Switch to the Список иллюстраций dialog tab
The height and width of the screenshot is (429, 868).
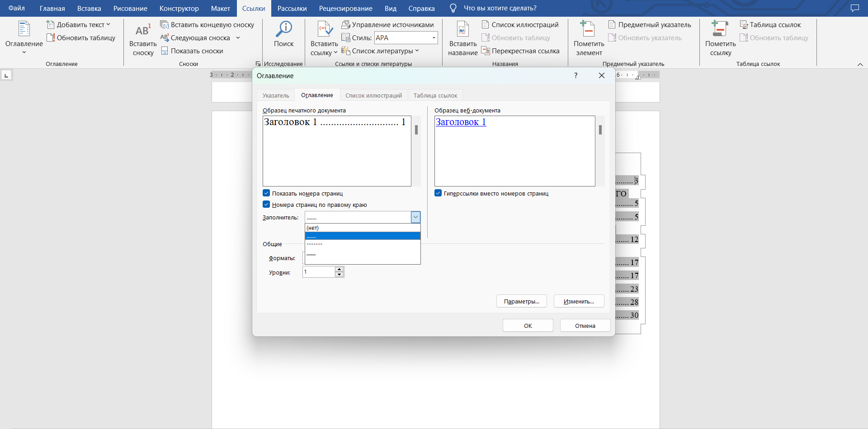pos(373,95)
